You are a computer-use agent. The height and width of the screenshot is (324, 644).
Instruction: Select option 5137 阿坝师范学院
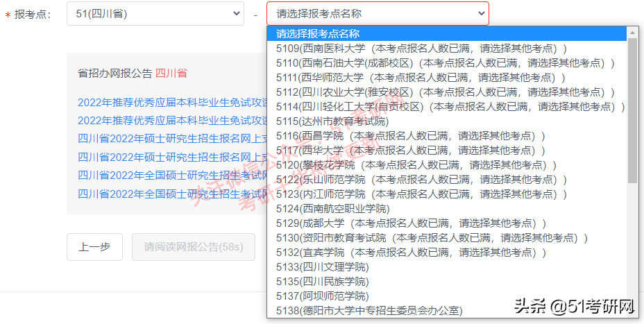pos(447,296)
